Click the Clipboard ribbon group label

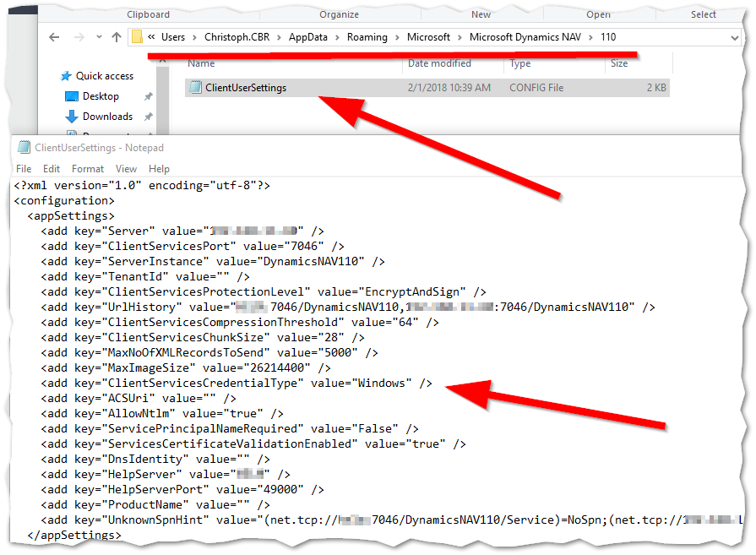click(x=148, y=14)
